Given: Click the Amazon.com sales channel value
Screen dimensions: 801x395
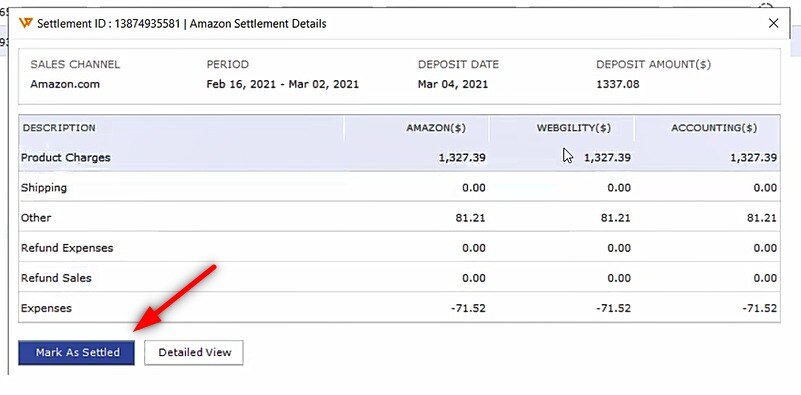Looking at the screenshot, I should pyautogui.click(x=65, y=84).
